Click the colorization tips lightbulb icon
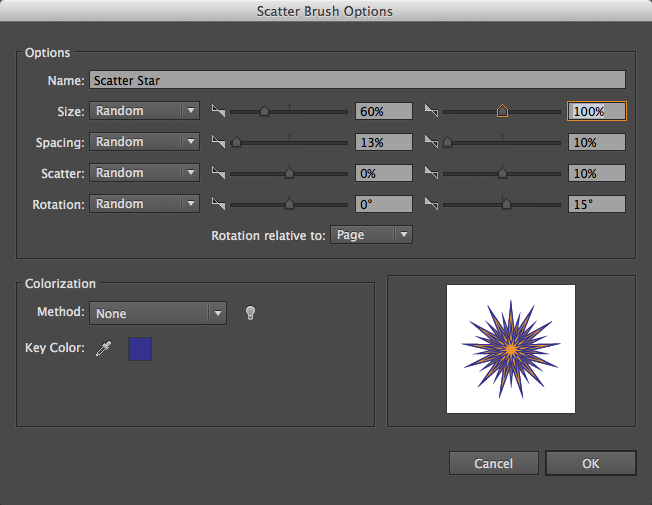This screenshot has height=505, width=652. (x=250, y=313)
